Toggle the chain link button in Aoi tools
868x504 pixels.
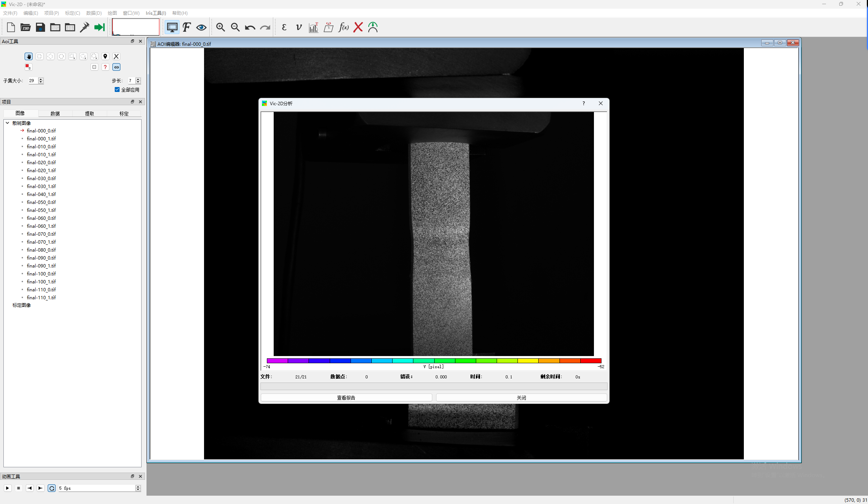pyautogui.click(x=117, y=67)
